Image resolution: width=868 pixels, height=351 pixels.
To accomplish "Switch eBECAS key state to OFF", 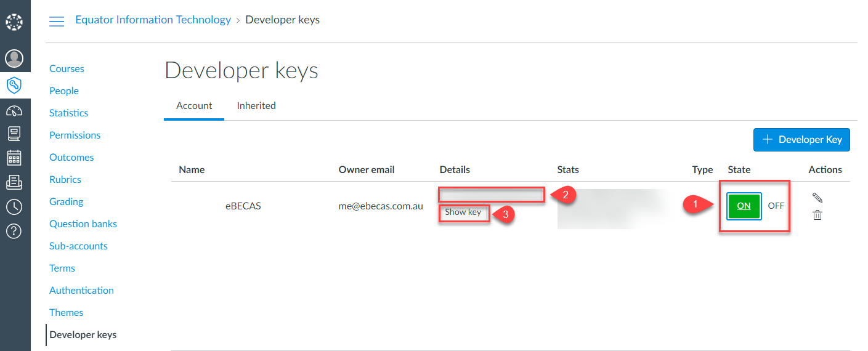I will point(776,206).
